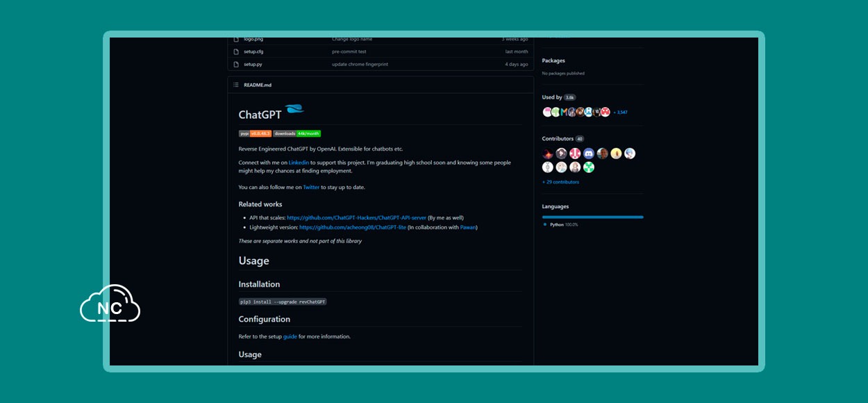
Task: Open the Contributors heading
Action: pyautogui.click(x=558, y=138)
